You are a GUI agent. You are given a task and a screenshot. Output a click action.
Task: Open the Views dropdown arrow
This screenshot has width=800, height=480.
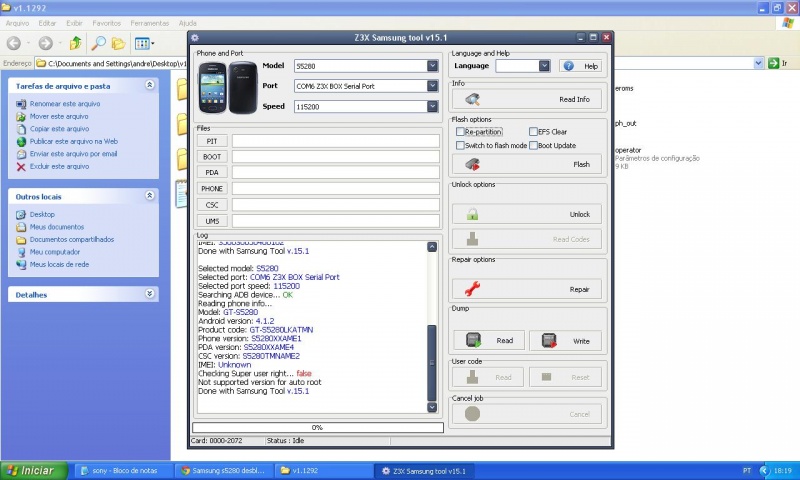[153, 44]
